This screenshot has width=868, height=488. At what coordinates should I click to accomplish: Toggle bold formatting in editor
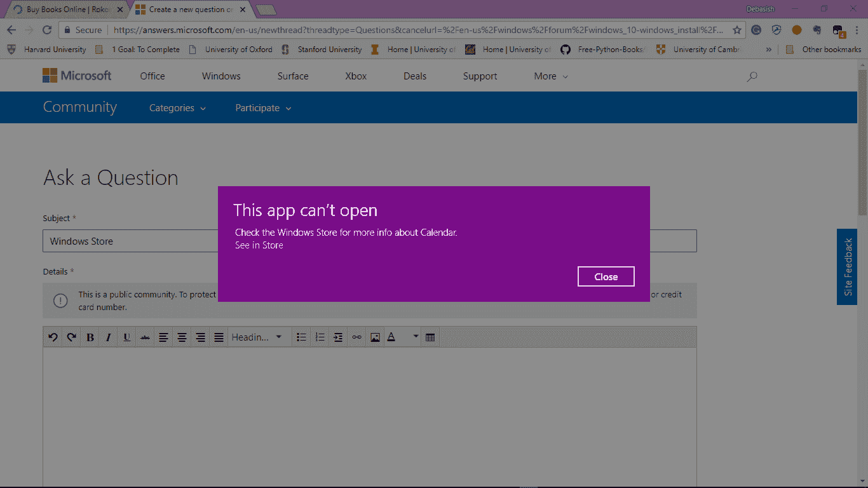pyautogui.click(x=90, y=337)
